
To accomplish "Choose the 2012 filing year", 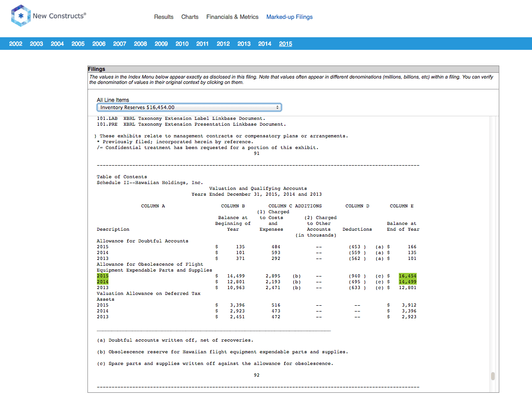I will tap(223, 44).
